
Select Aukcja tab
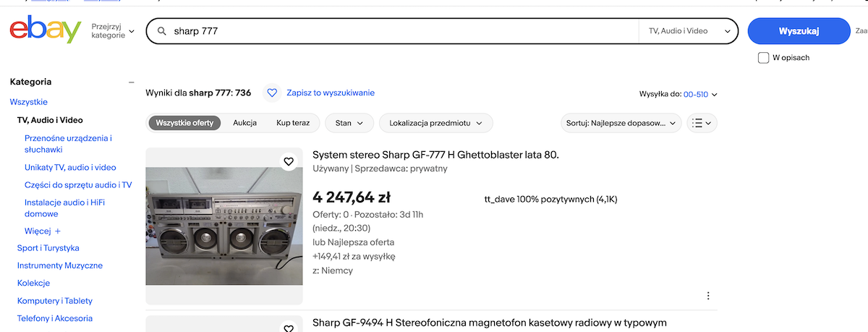(x=244, y=123)
